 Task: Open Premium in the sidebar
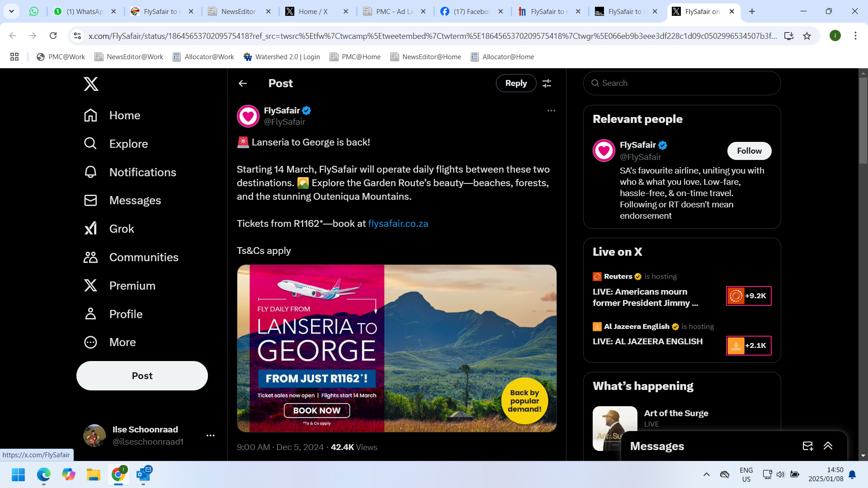(x=119, y=286)
